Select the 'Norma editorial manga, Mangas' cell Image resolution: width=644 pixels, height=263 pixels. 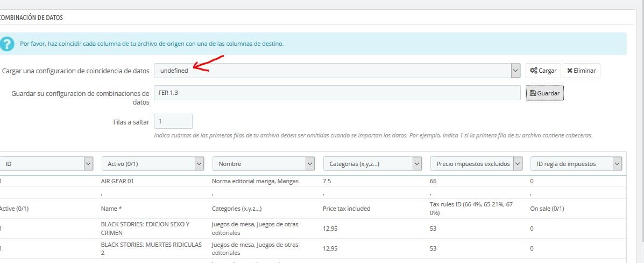tap(255, 181)
